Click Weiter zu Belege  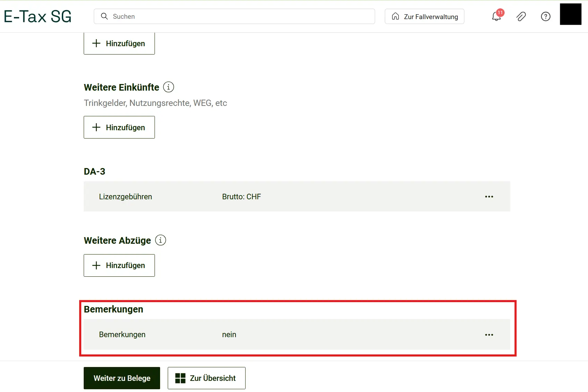(122, 378)
